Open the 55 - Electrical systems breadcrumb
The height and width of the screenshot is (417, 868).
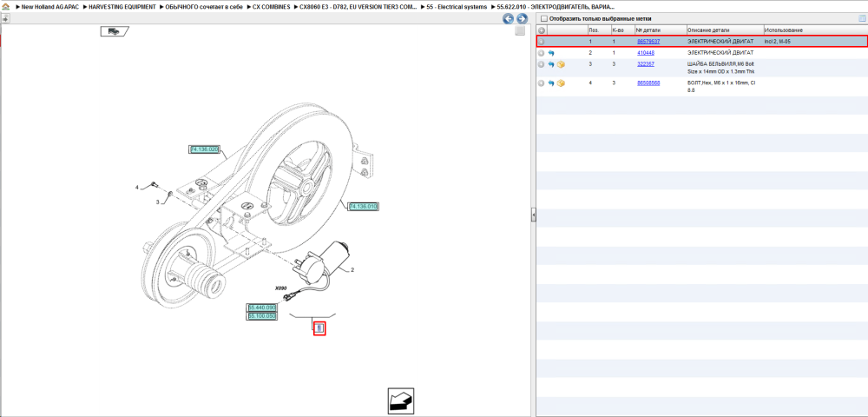tap(457, 7)
